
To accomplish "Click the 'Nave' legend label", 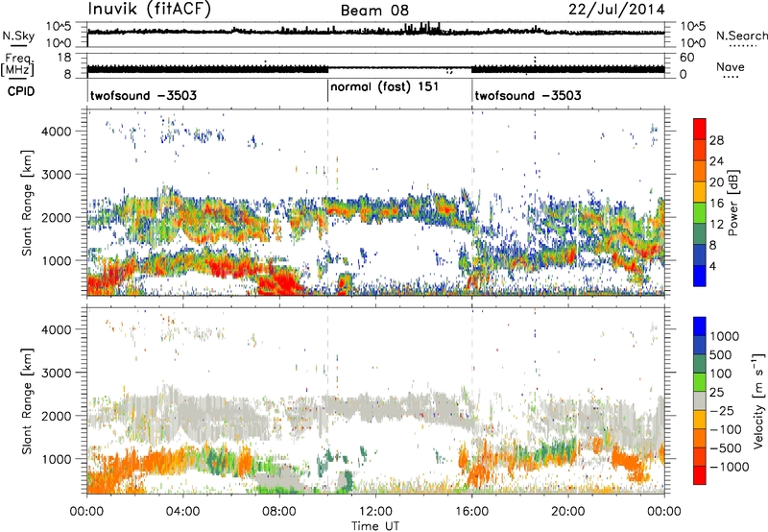I will [x=731, y=66].
